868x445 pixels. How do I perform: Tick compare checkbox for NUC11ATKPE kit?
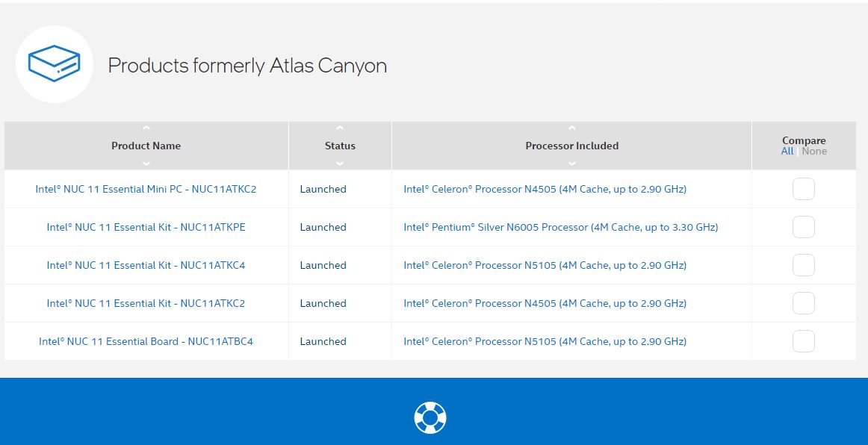coord(803,227)
